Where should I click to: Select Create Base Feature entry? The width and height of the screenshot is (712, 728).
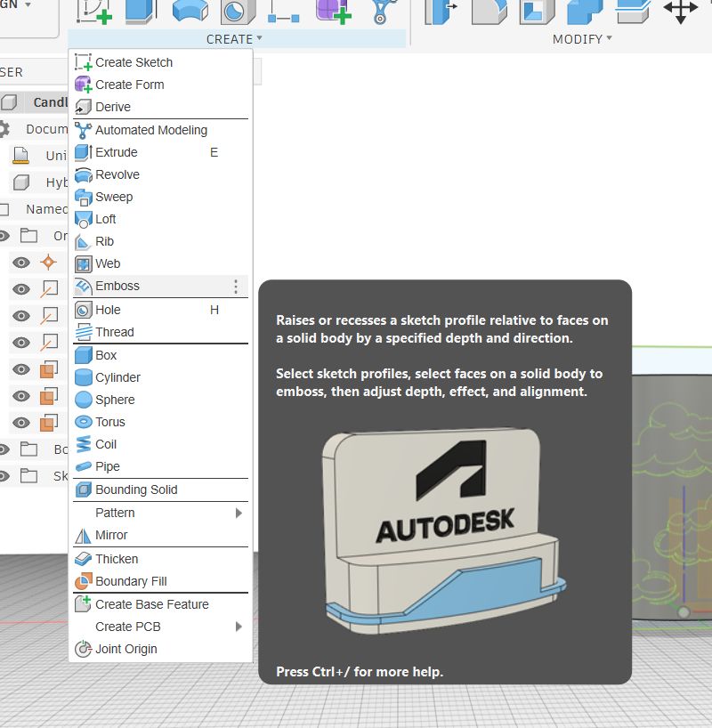[160, 604]
